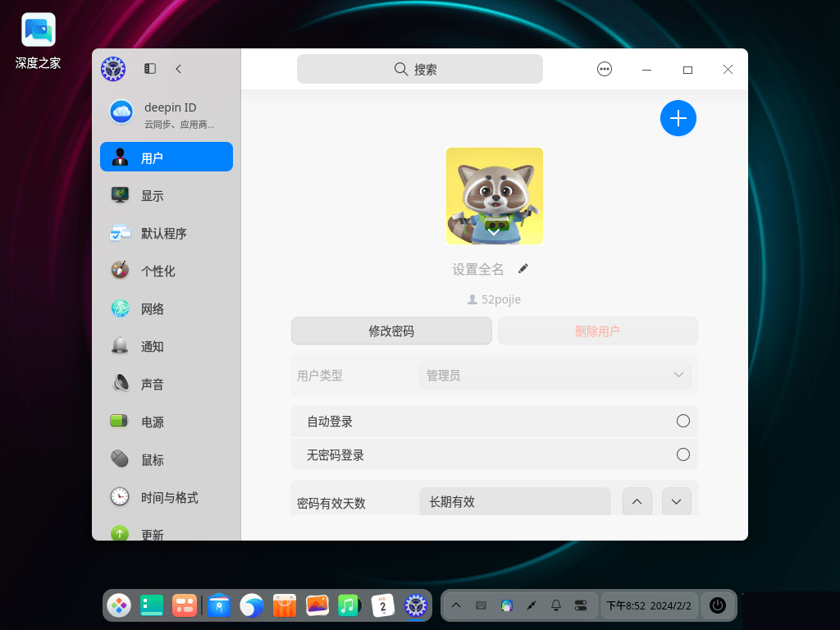Click the 修改密码 button
840x630 pixels.
point(391,331)
